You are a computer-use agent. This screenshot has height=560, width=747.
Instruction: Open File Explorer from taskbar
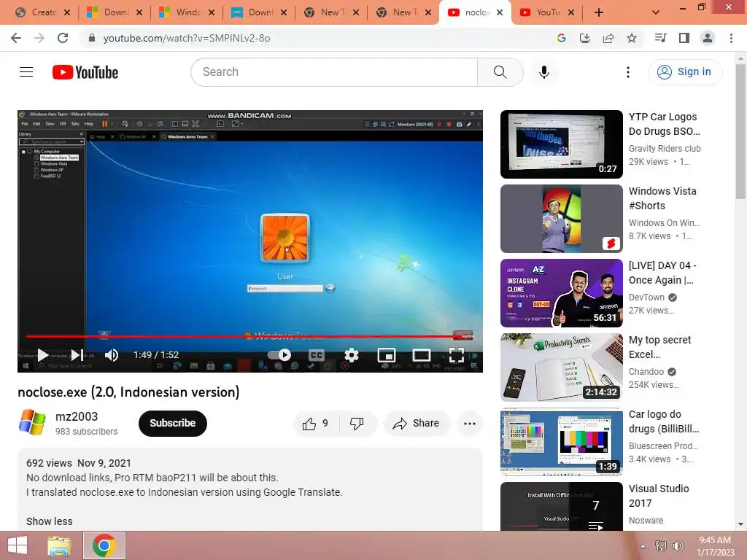coord(60,545)
